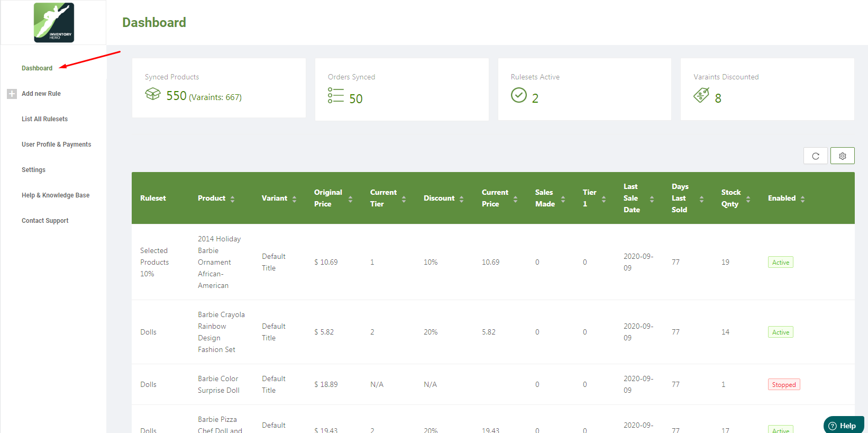Select Barbie Crayola Rainbow Design product
This screenshot has height=433, width=868.
(x=221, y=332)
